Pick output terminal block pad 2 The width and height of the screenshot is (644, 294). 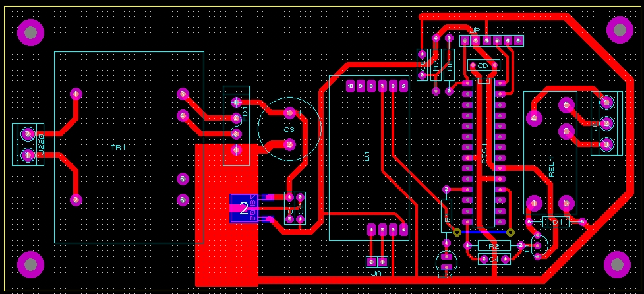click(606, 123)
